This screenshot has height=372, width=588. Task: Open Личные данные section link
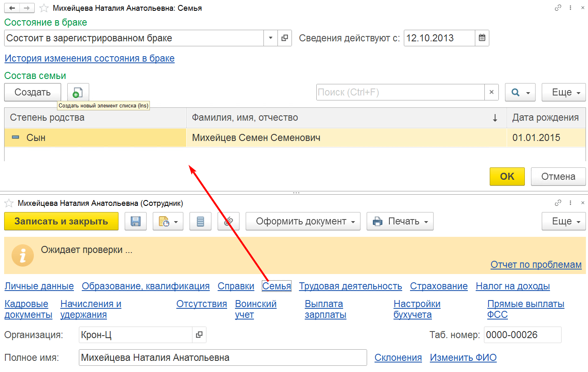tap(39, 286)
